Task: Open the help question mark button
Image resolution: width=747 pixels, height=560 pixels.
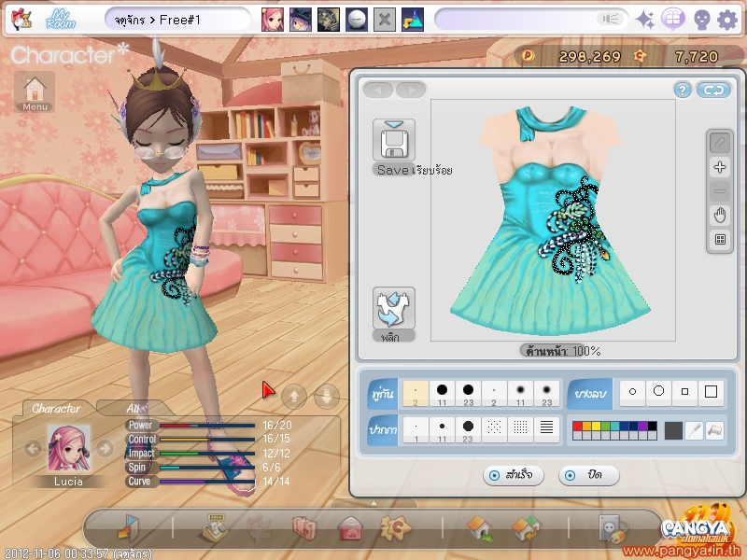Action: point(683,90)
